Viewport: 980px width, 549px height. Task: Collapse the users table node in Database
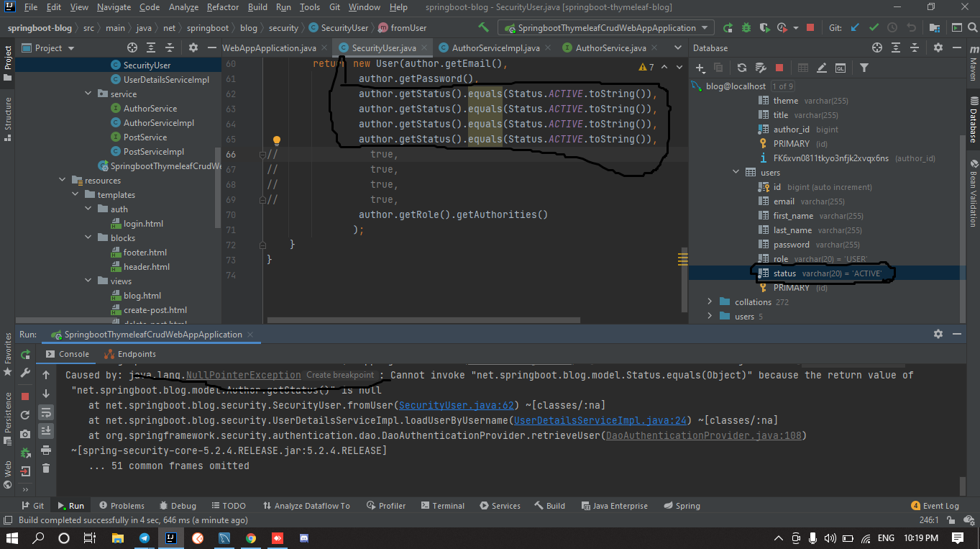(x=736, y=173)
